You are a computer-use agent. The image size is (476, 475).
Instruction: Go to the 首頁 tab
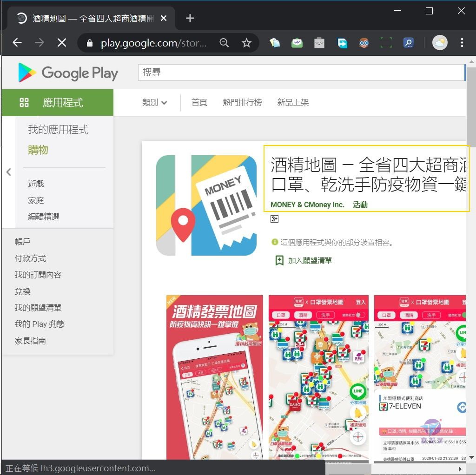tap(199, 103)
